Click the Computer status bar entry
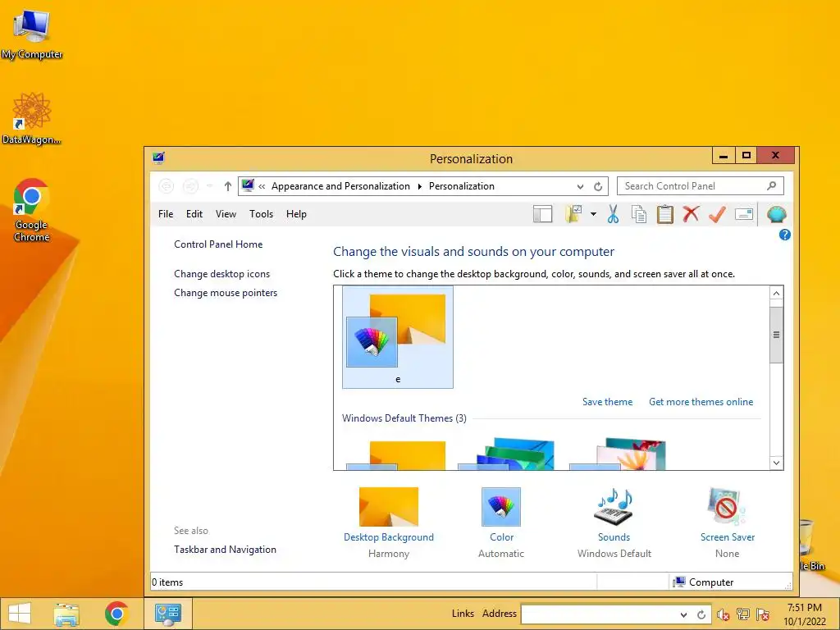 point(703,582)
